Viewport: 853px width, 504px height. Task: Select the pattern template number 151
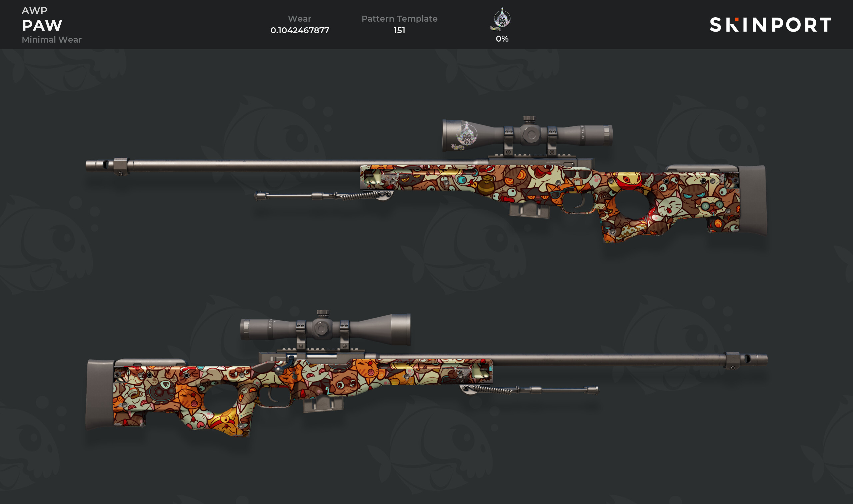399,30
